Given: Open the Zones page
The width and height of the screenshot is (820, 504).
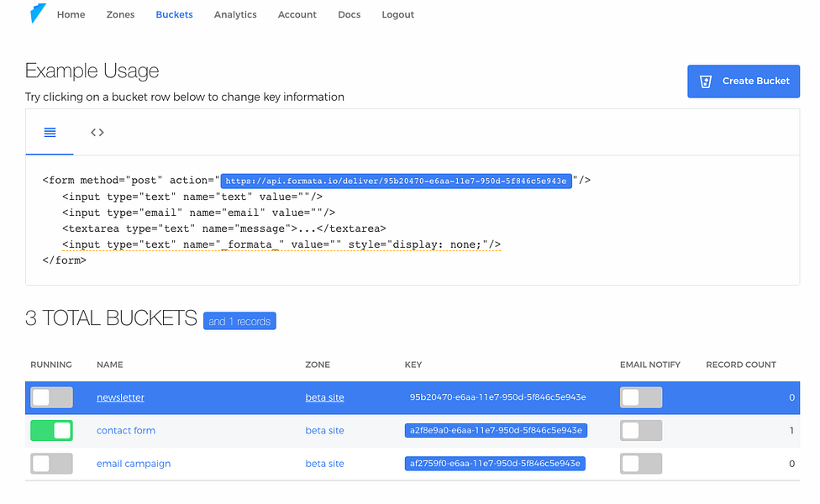Looking at the screenshot, I should (120, 14).
